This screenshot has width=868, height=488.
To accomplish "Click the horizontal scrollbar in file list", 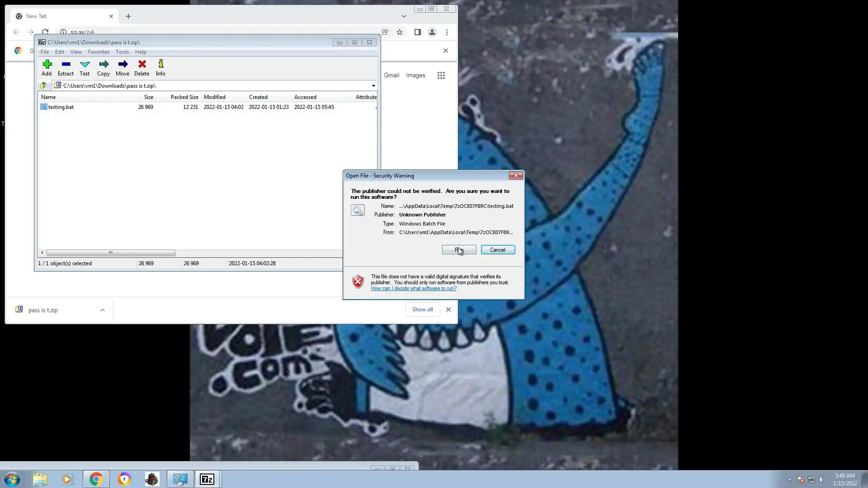I will coord(111,253).
